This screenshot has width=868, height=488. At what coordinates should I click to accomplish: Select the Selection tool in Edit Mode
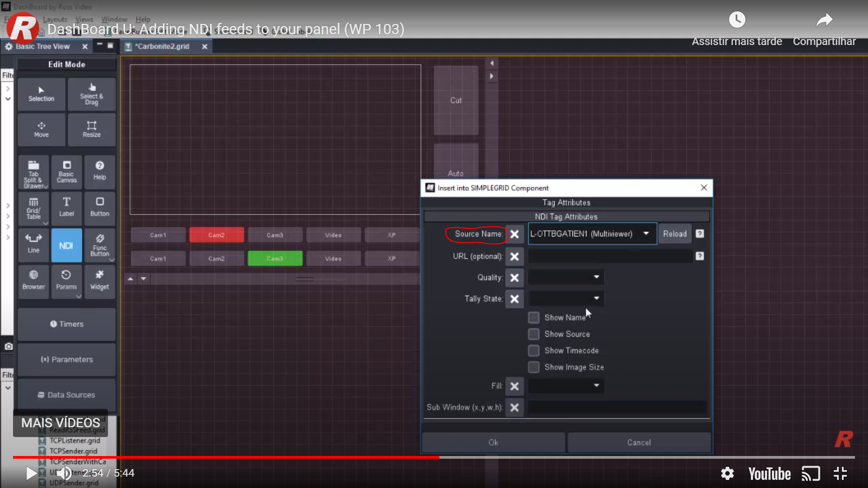click(x=41, y=94)
